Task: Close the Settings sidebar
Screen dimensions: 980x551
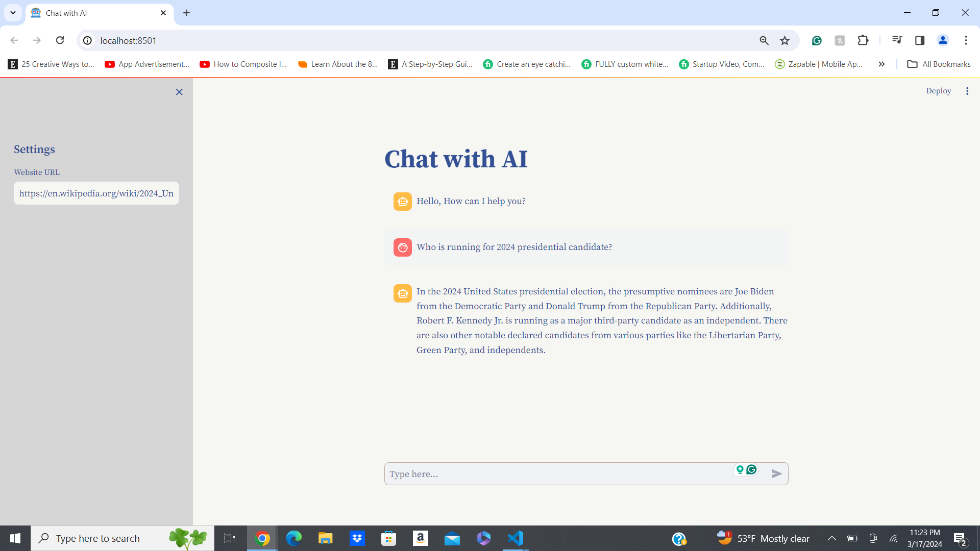Action: click(x=179, y=92)
